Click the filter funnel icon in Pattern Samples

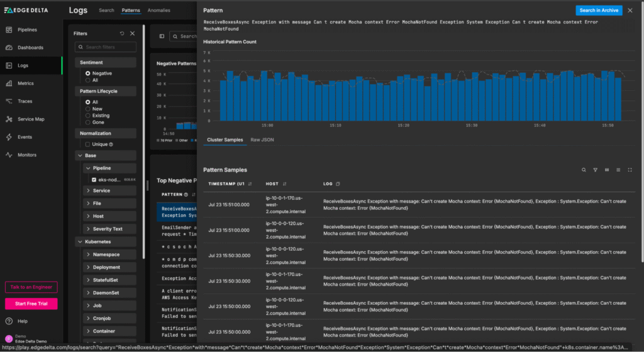point(595,170)
